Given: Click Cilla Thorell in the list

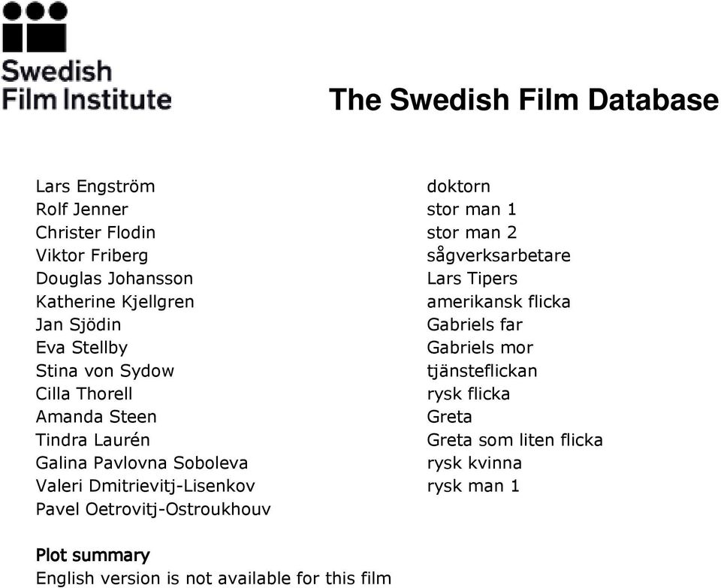Looking at the screenshot, I should pos(84,394).
